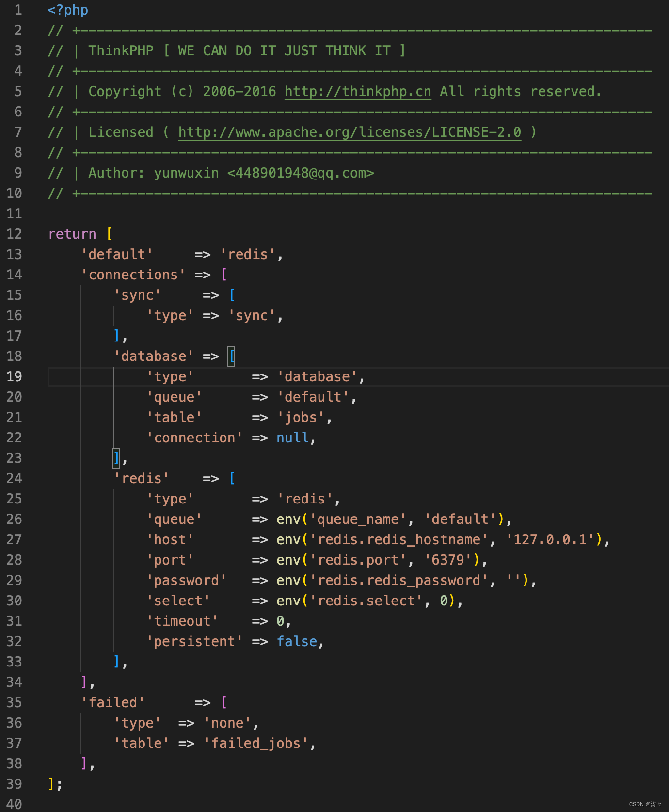Click the env call on line 26
Image resolution: width=669 pixels, height=812 pixels.
click(288, 520)
